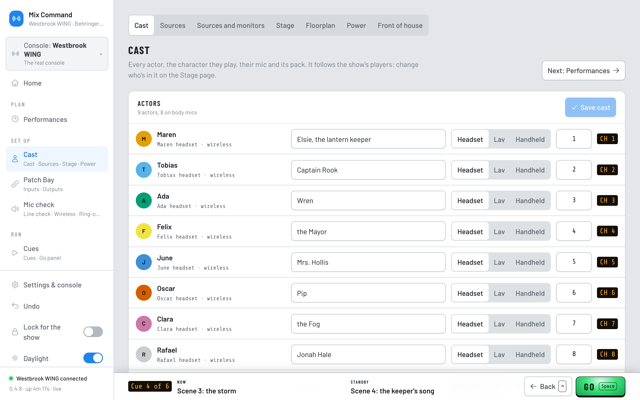Set Tobias's mic type to Handheld

pyautogui.click(x=530, y=170)
